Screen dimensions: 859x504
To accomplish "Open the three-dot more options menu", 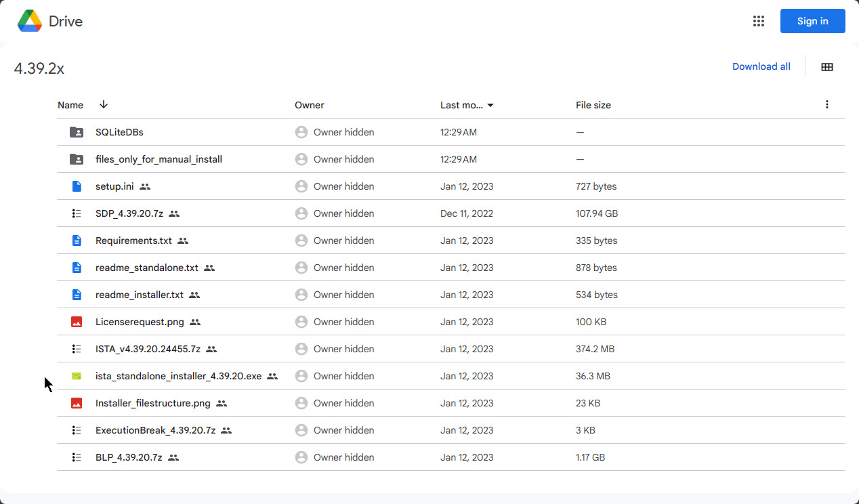I will tap(826, 104).
